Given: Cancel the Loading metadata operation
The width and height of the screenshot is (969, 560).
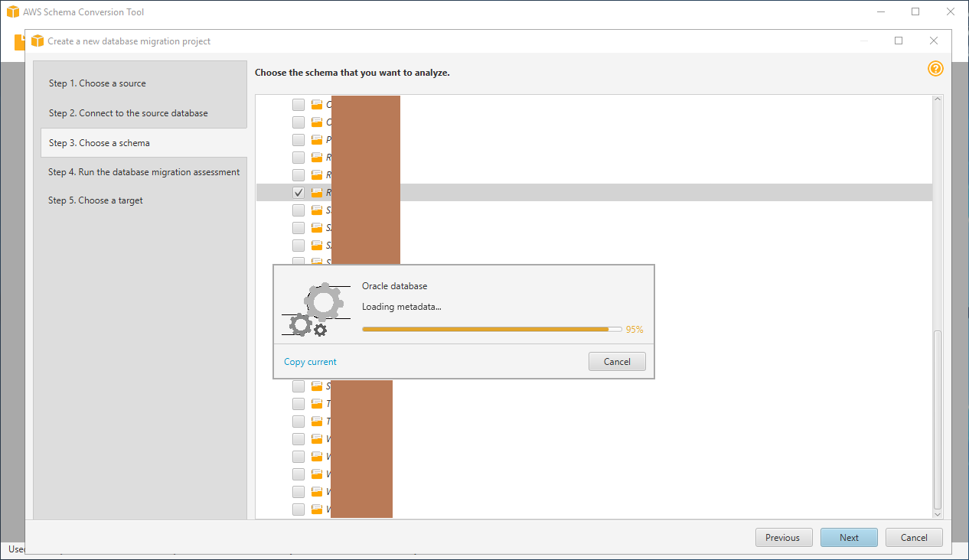Looking at the screenshot, I should (x=617, y=362).
